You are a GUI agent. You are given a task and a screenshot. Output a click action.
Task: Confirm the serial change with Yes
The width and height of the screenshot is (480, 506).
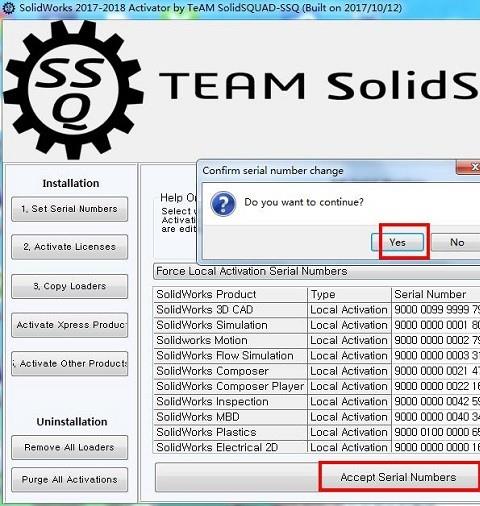397,242
